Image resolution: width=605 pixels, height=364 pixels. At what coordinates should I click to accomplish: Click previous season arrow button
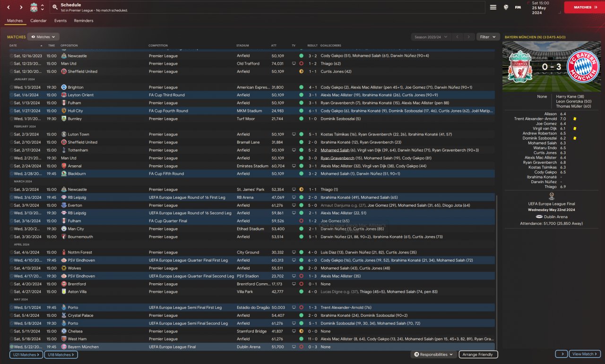[457, 37]
